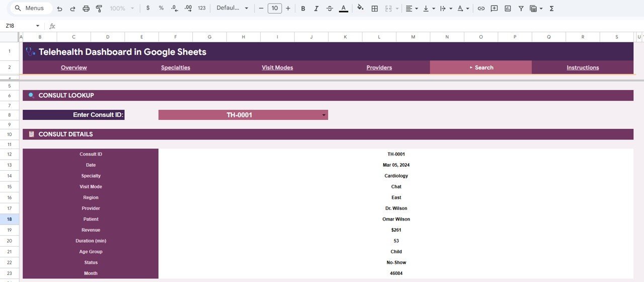Toggle strikethrough formatting

pyautogui.click(x=330, y=9)
